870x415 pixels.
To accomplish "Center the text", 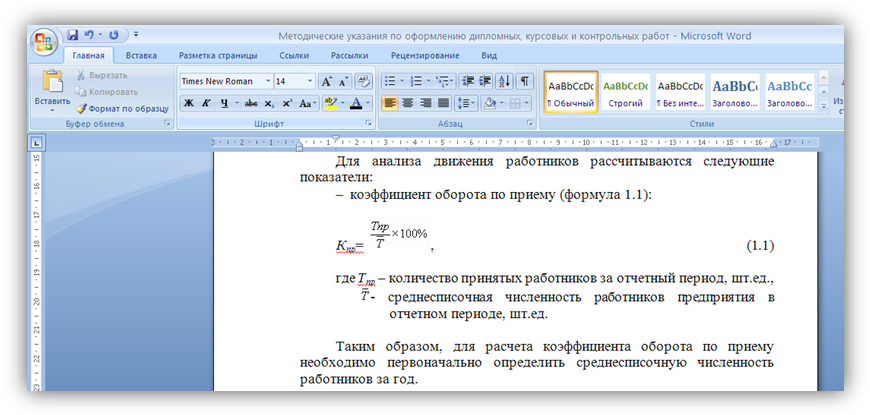I will [408, 103].
